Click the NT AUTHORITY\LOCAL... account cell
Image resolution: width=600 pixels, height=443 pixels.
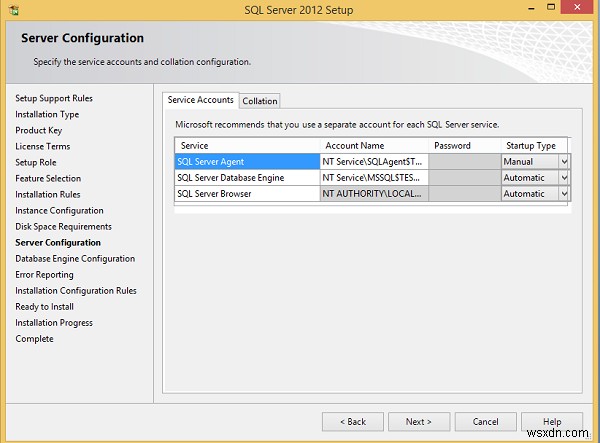pos(374,194)
